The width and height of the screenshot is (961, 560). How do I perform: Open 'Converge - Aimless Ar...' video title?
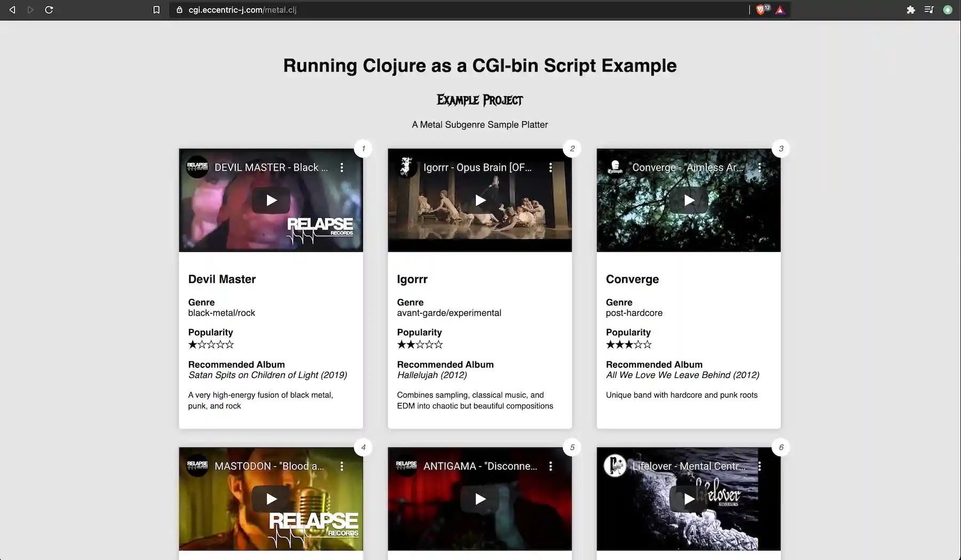point(688,168)
